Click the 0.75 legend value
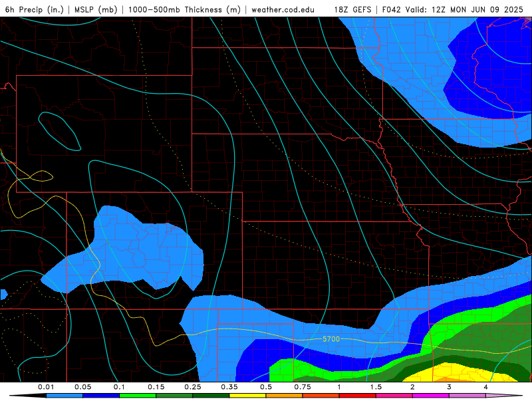This screenshot has height=399, width=532. pyautogui.click(x=303, y=387)
